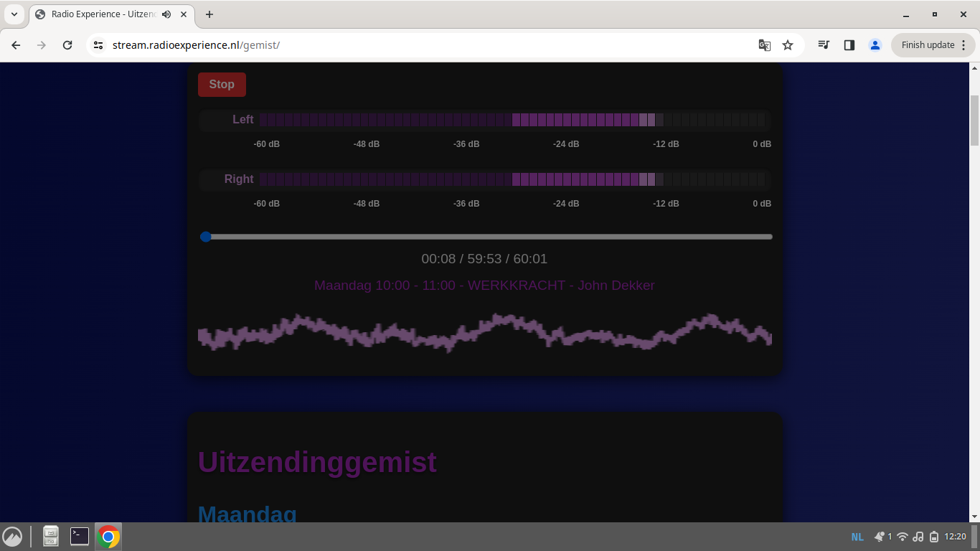
Task: Open the Chrome profile account icon
Action: coord(875,44)
